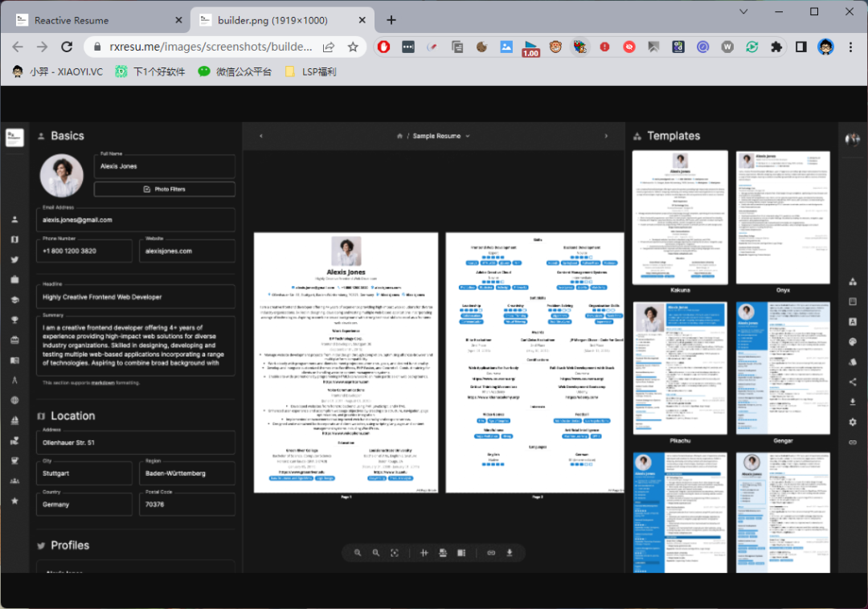Bookmark this page with the star icon
The image size is (868, 609).
pyautogui.click(x=353, y=47)
